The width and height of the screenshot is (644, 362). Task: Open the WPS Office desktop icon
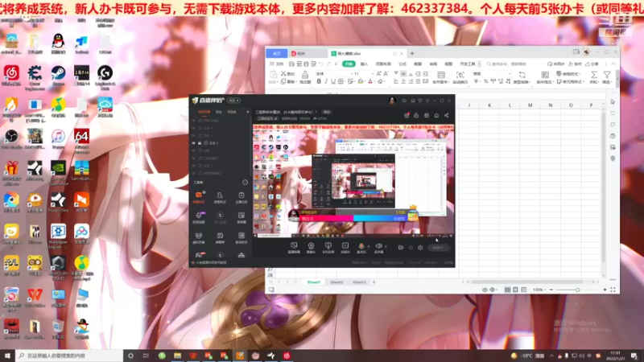point(35,298)
